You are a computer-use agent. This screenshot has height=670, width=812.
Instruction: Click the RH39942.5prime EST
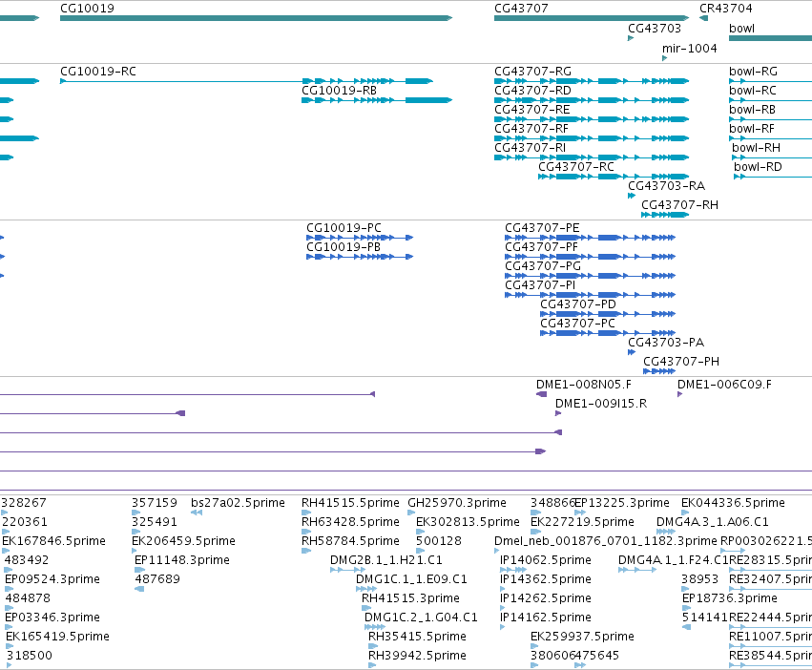click(372, 665)
